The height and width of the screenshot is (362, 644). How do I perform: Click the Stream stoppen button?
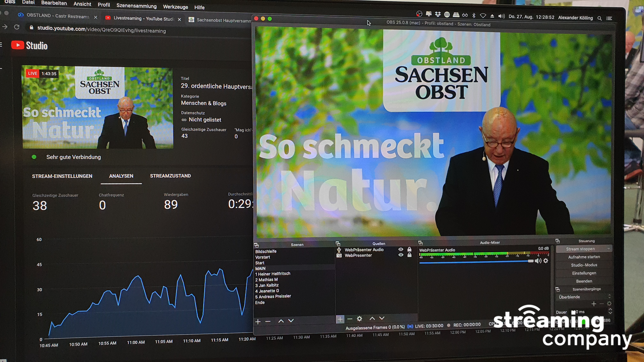580,249
